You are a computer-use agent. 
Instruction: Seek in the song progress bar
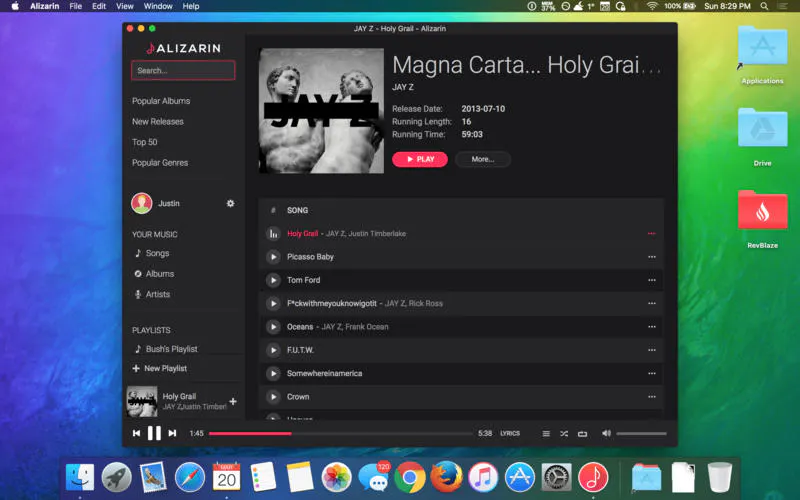pos(340,434)
